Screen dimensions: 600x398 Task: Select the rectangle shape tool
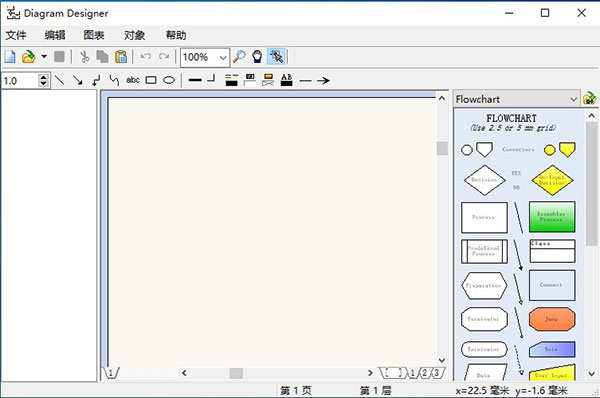[x=151, y=80]
